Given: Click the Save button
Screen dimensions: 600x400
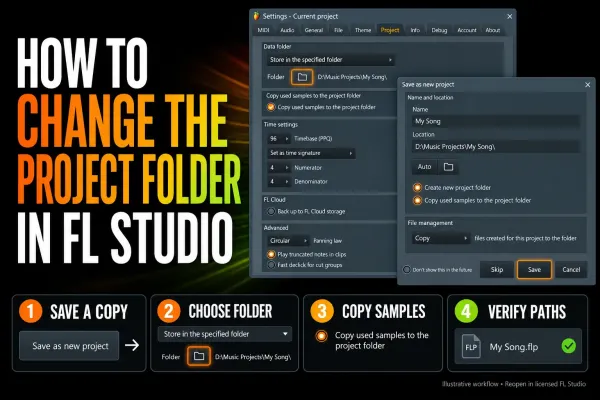Looking at the screenshot, I should [x=534, y=269].
